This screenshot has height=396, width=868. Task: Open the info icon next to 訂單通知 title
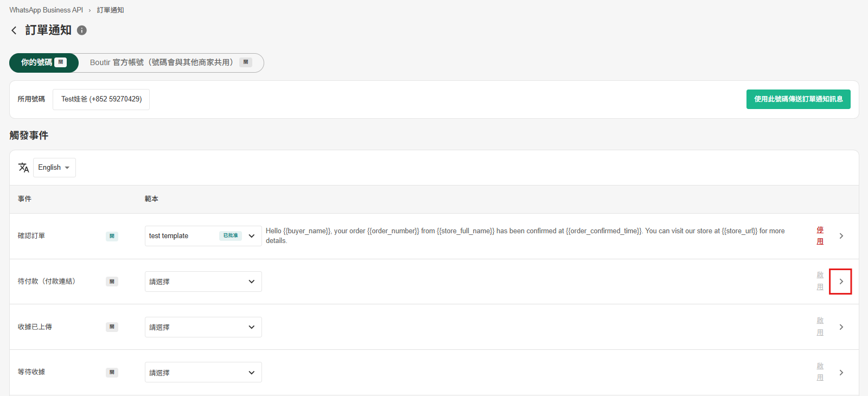point(82,30)
